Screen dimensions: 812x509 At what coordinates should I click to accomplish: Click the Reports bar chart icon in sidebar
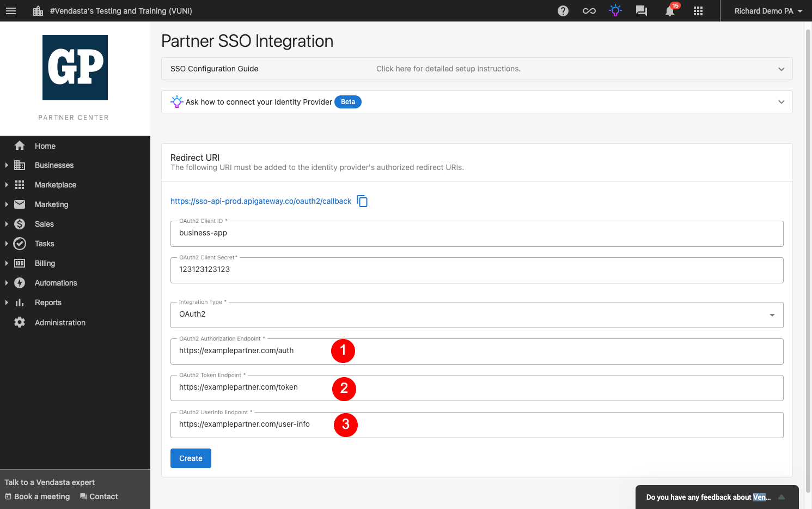(x=20, y=302)
